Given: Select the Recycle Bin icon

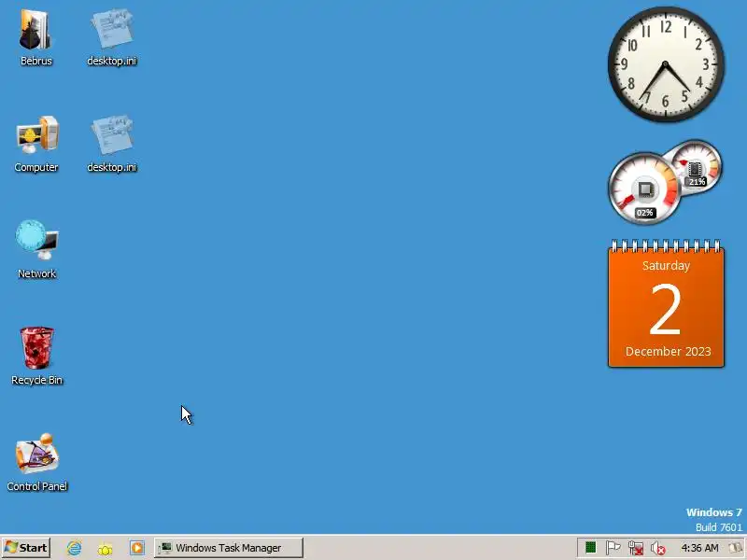Looking at the screenshot, I should pyautogui.click(x=36, y=357).
